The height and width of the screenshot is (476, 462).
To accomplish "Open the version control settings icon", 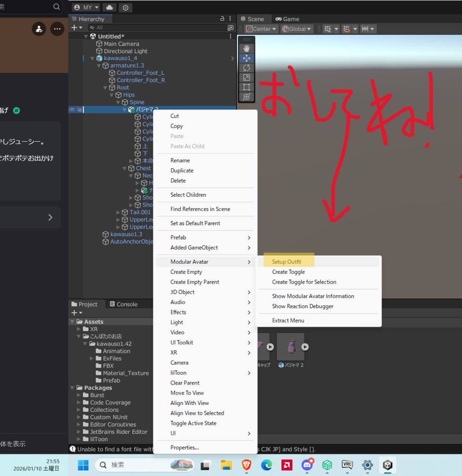I will point(125,7).
